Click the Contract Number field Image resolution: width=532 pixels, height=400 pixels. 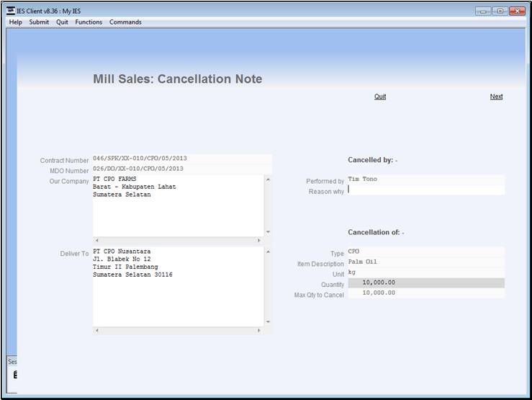pos(182,159)
